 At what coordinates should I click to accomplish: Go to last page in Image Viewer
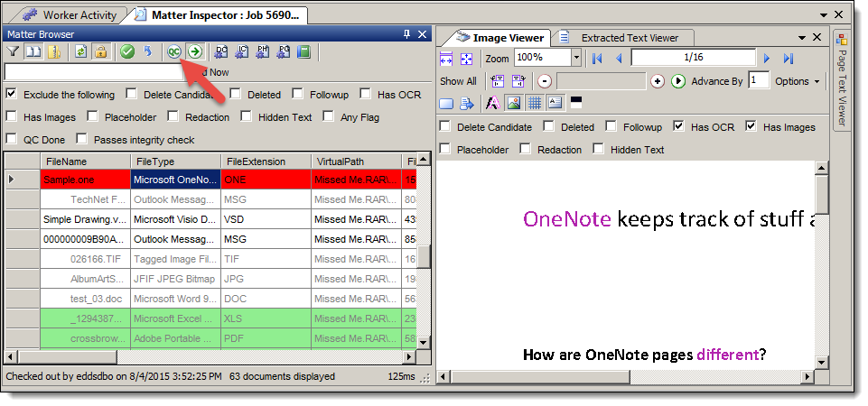[x=789, y=58]
